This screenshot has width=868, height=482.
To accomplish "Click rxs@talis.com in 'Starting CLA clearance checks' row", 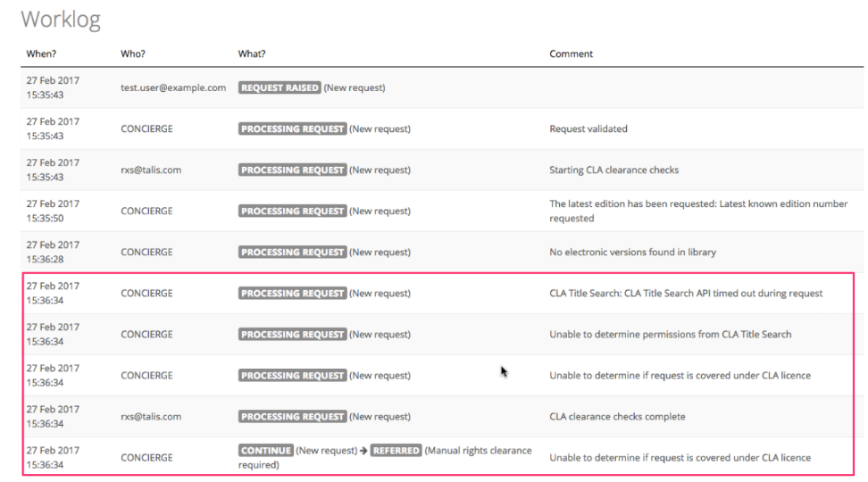I will (151, 170).
